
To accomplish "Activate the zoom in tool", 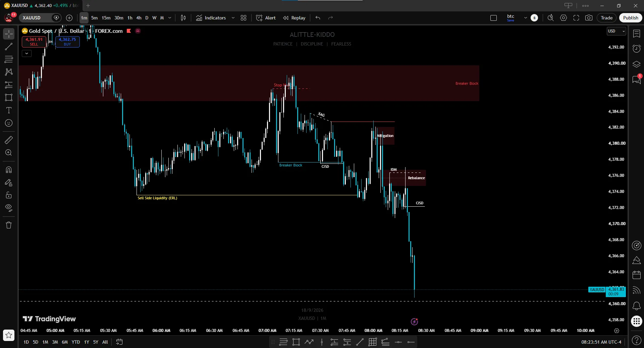I will coord(9,153).
